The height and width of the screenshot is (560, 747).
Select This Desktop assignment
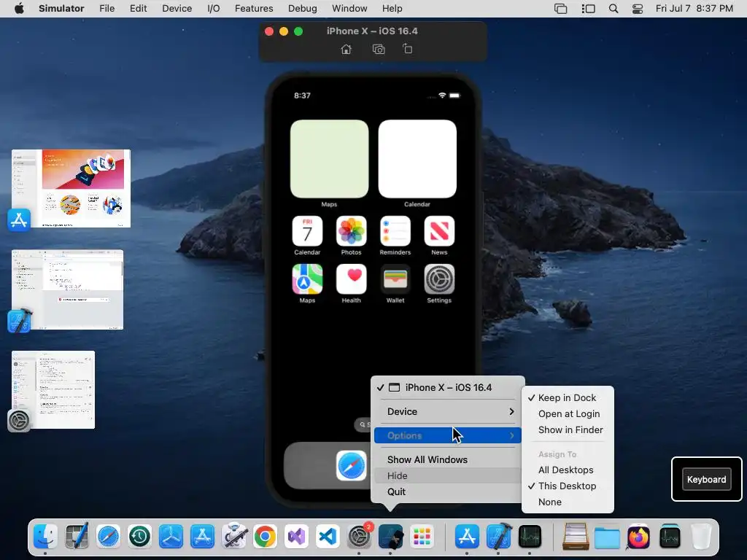point(568,486)
